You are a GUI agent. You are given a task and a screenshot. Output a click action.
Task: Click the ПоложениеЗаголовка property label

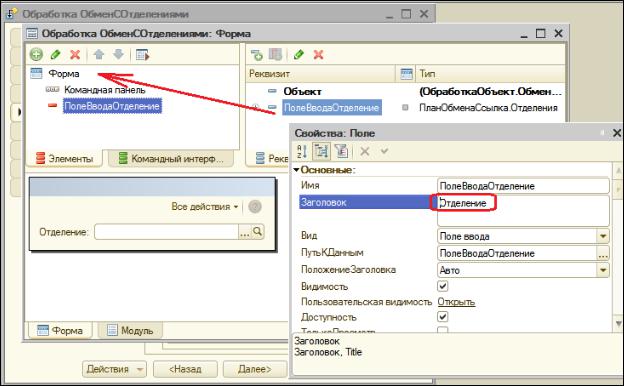(348, 270)
